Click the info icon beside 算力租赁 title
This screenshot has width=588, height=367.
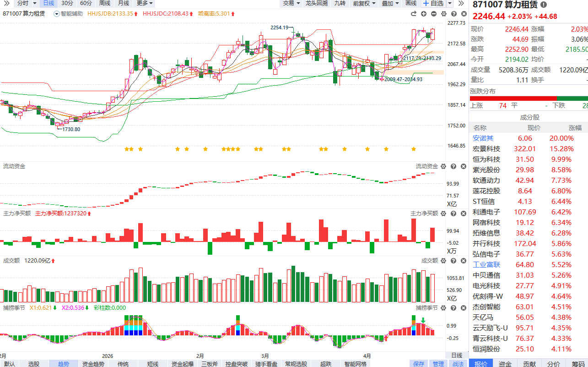[x=544, y=5]
